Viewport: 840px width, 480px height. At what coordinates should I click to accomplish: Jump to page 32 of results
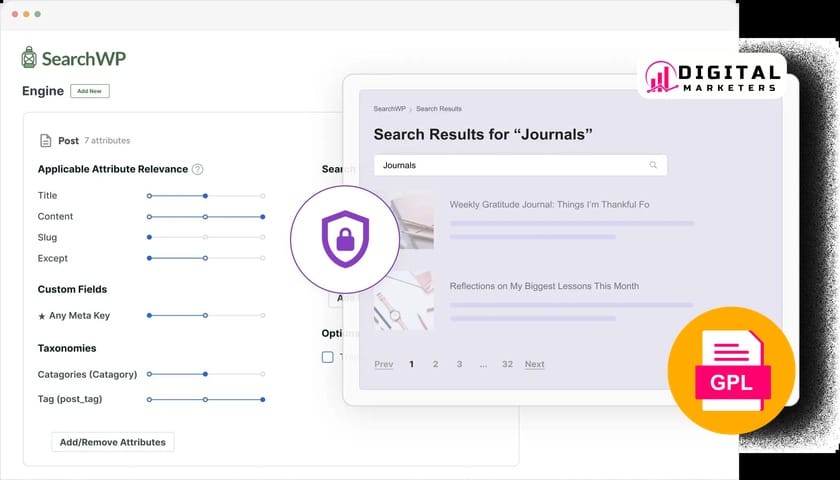point(507,364)
